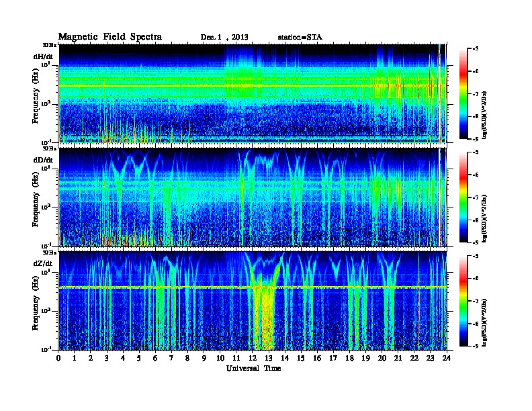This screenshot has width=532, height=411.
Task: Select the "Dec. 1, 2013" date text
Action: coord(224,38)
